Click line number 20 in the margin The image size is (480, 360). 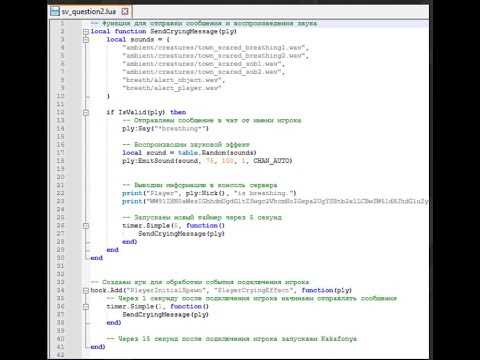(x=60, y=177)
